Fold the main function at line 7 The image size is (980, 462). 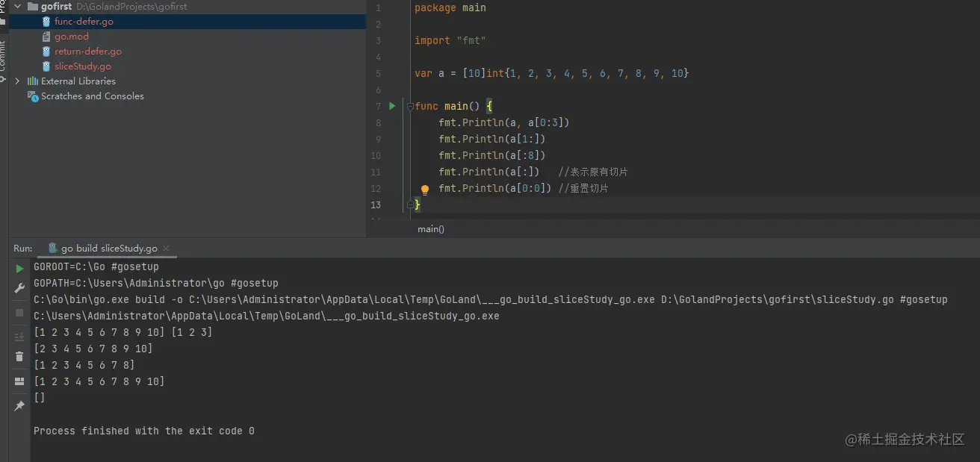click(x=410, y=107)
